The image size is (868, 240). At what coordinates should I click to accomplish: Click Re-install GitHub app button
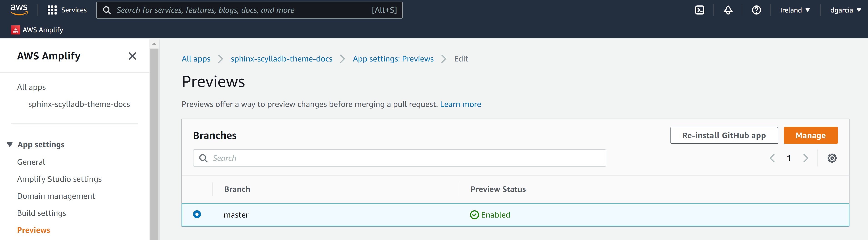tap(724, 135)
